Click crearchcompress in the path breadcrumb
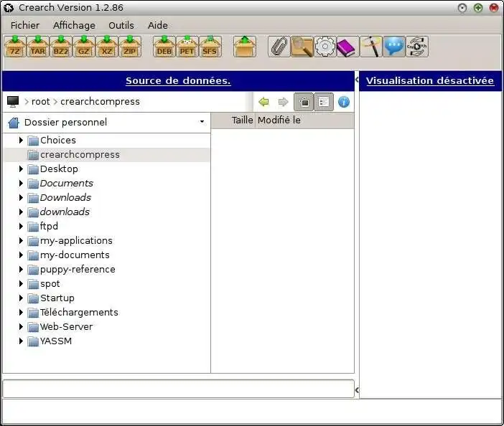 point(100,102)
